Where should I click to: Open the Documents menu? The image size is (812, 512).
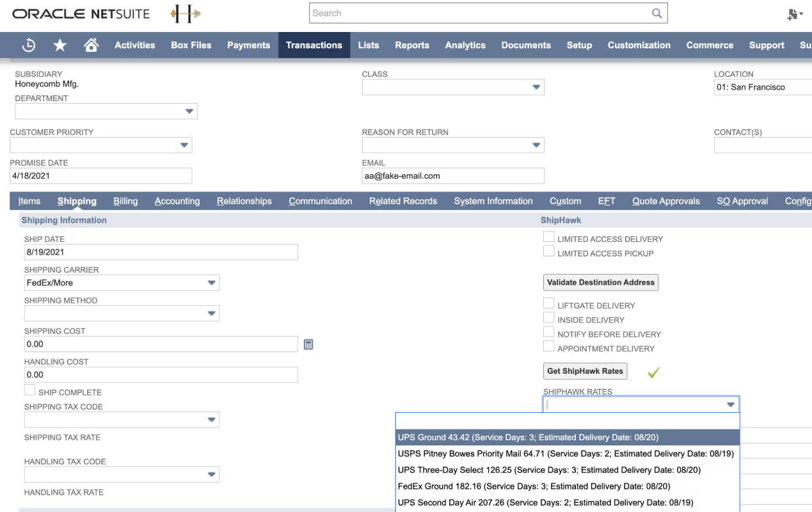pos(526,45)
